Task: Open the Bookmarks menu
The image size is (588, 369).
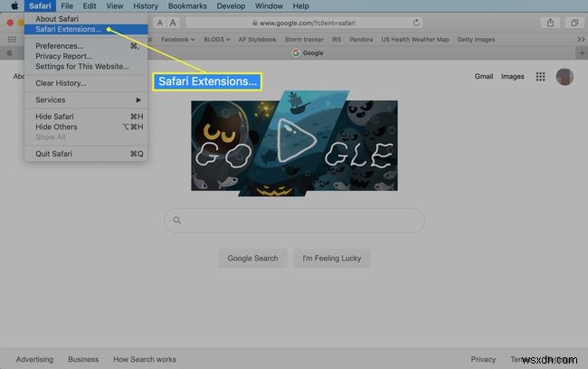Action: [x=187, y=6]
